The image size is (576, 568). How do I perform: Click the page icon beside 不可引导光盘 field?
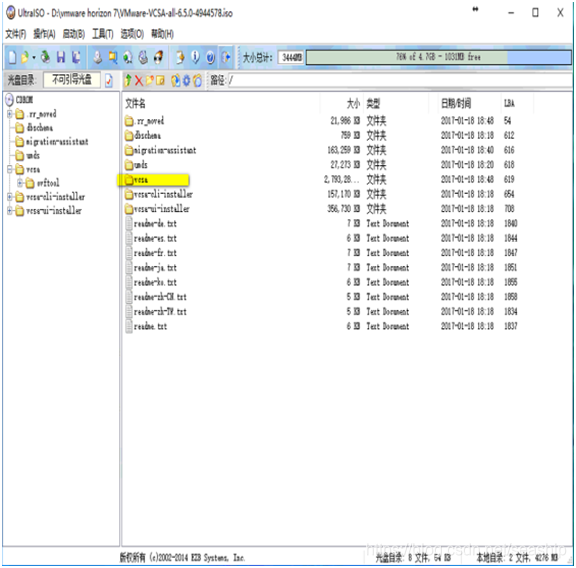pyautogui.click(x=109, y=80)
